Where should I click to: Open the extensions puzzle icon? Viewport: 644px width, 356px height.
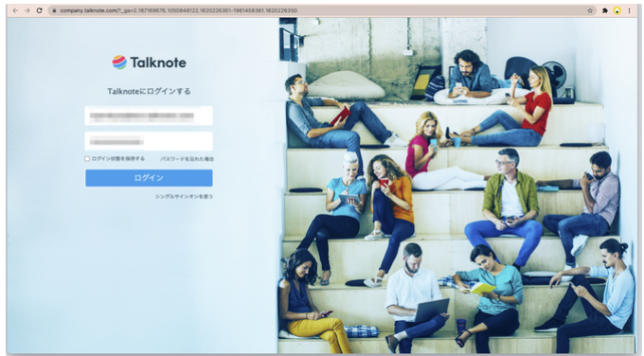click(x=605, y=10)
